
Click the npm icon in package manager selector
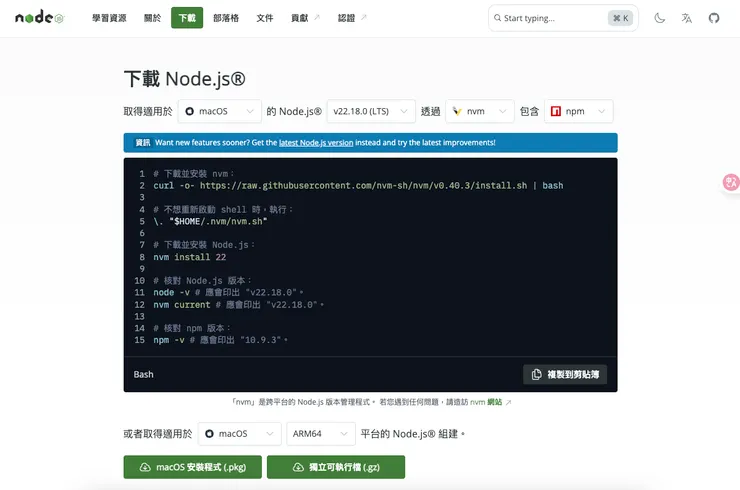(x=556, y=111)
